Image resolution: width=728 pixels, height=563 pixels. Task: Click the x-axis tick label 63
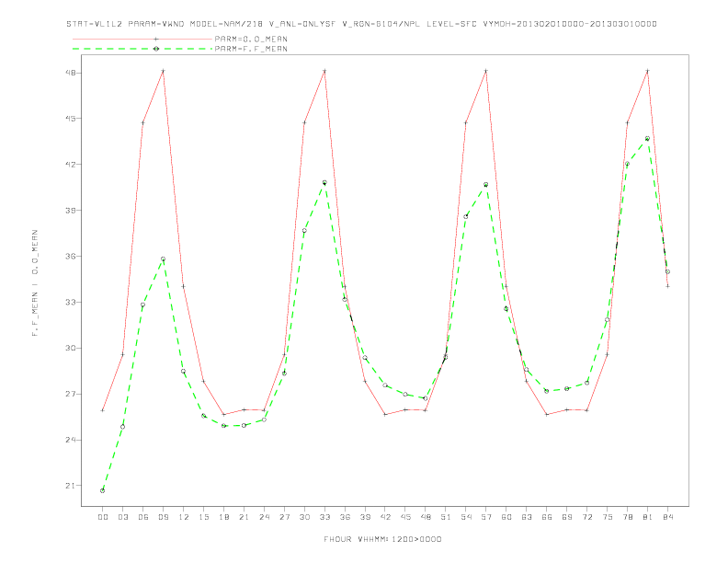[527, 517]
